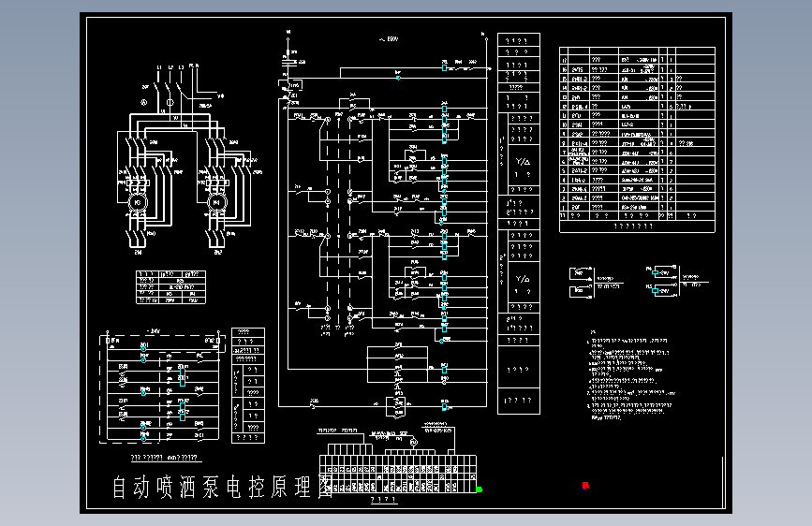Select the upper Y/△ label in function column
This screenshot has height=526, width=812.
tap(523, 162)
